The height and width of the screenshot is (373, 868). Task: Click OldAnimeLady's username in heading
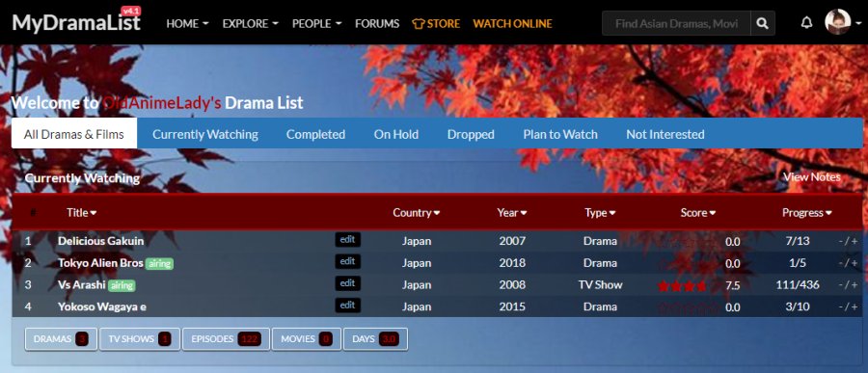(x=163, y=103)
